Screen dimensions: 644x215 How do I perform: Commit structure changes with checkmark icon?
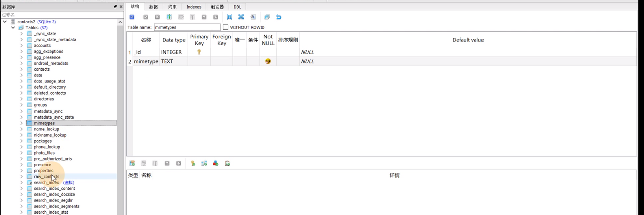146,17
